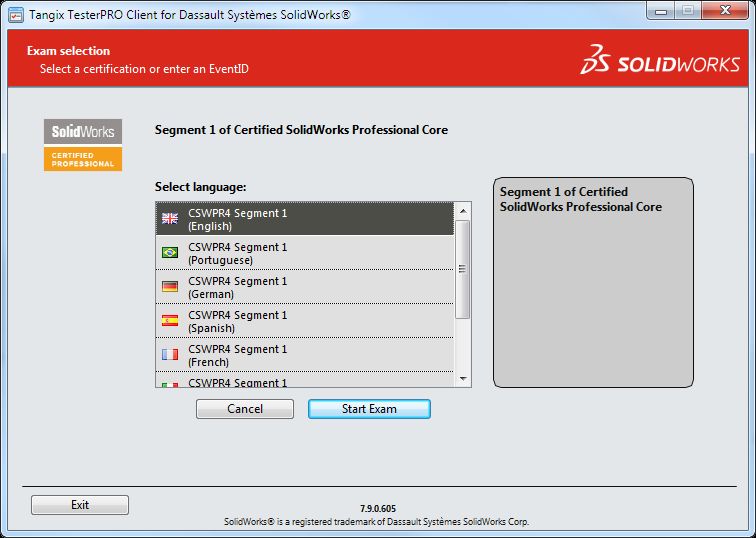Image resolution: width=756 pixels, height=538 pixels.
Task: Minimize the TesterPRO window
Action: [661, 11]
